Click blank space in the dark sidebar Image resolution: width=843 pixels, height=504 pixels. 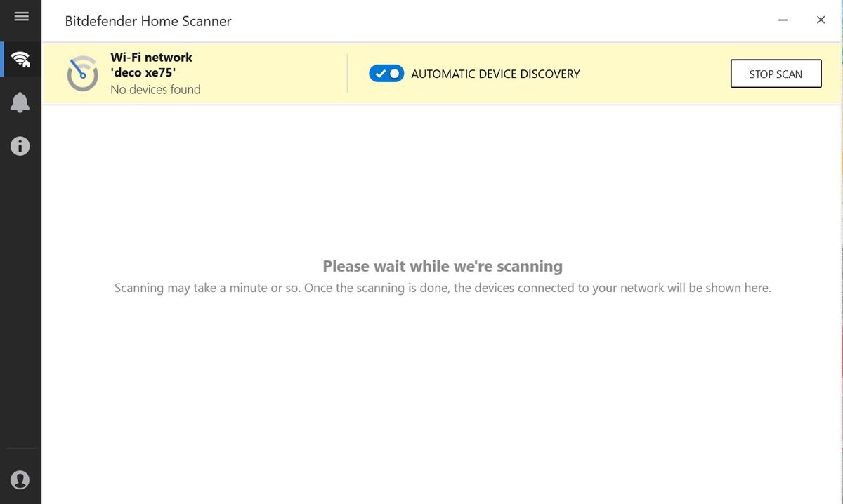point(20,295)
